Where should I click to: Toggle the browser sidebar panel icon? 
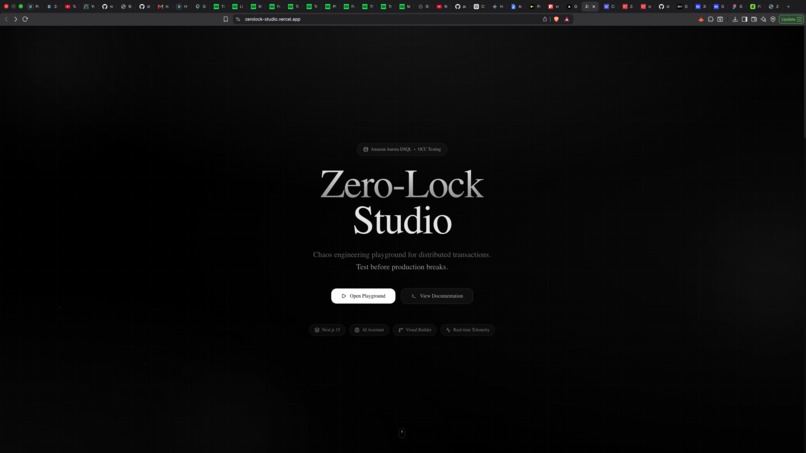coord(744,19)
